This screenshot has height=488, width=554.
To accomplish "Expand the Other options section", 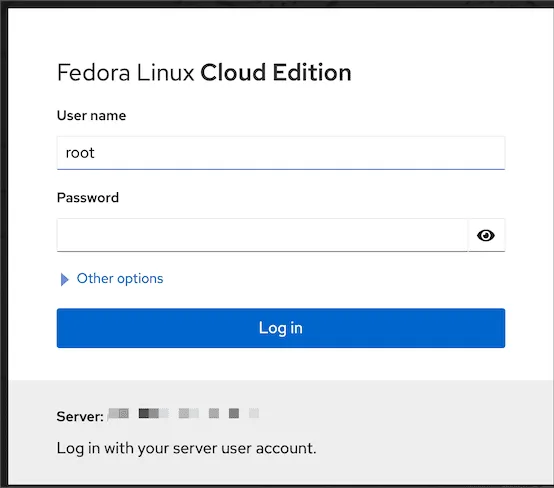I will pos(112,279).
